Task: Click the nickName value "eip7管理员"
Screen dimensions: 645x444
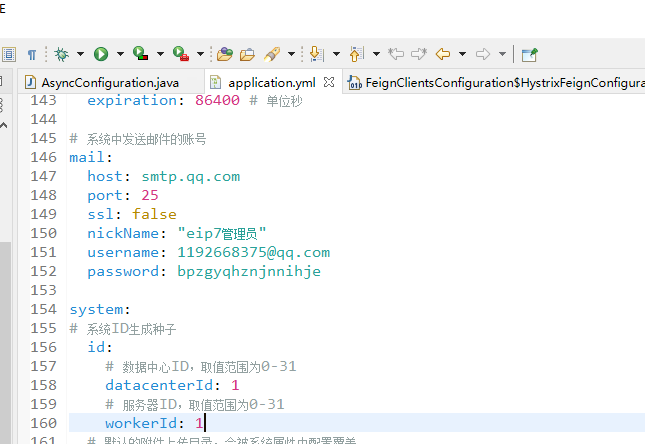Action: 222,233
